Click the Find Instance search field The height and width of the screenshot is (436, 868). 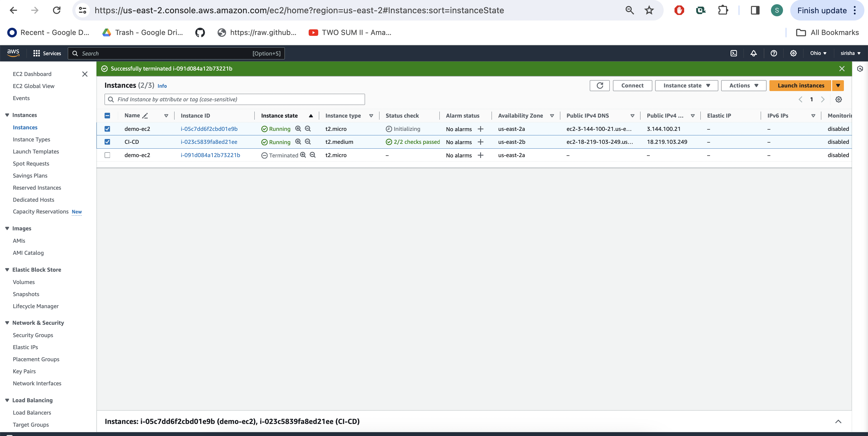click(x=234, y=100)
